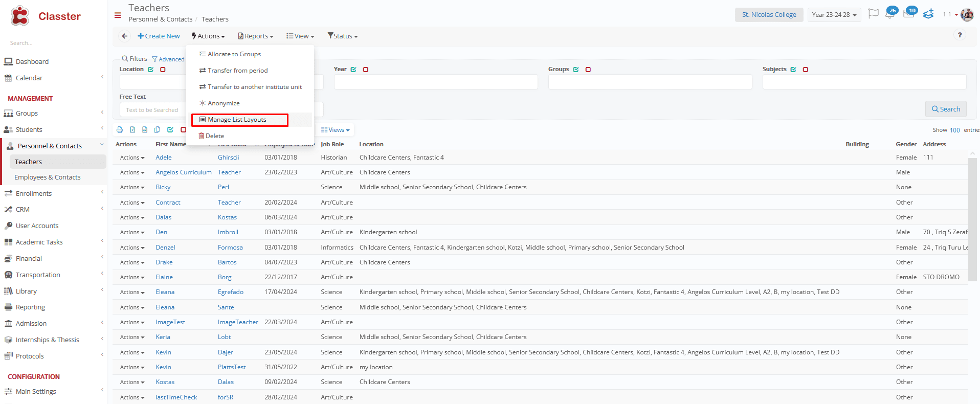Click the Groups filter input field
The image size is (980, 404).
(x=650, y=82)
